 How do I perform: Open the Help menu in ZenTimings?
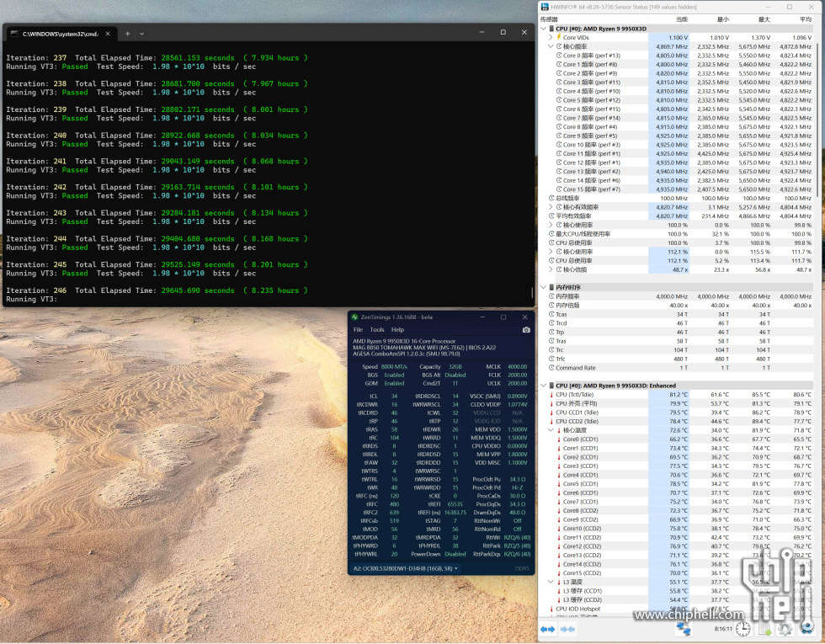click(397, 330)
